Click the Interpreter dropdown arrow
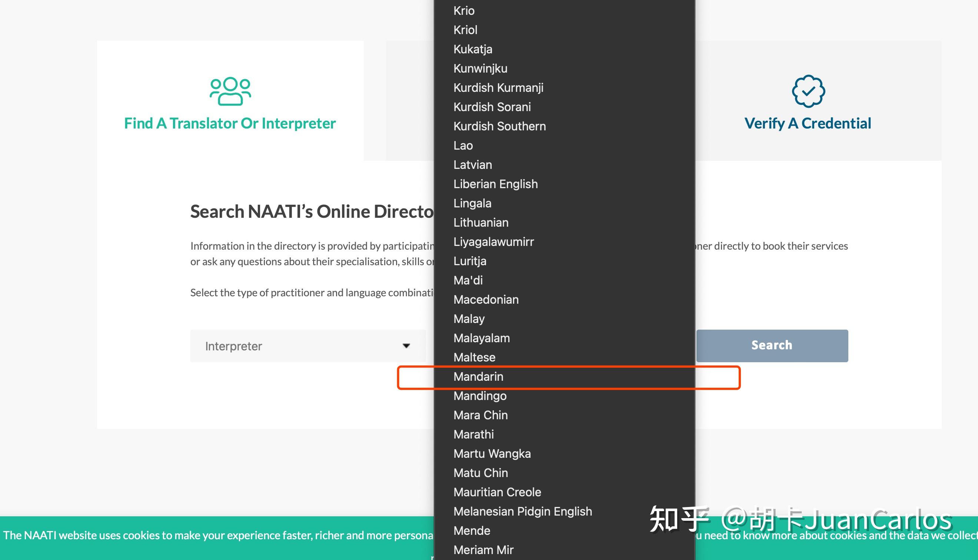Image resolution: width=978 pixels, height=560 pixels. pyautogui.click(x=406, y=346)
